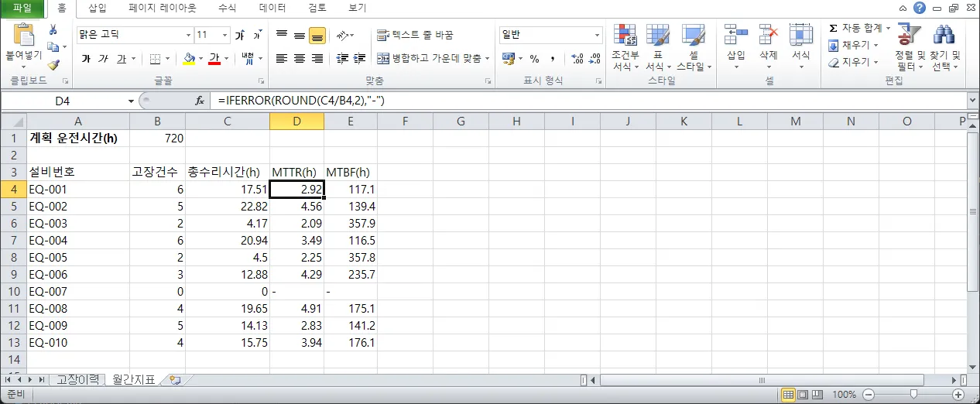The width and height of the screenshot is (980, 404).
Task: Increase decimal places
Action: [577, 59]
